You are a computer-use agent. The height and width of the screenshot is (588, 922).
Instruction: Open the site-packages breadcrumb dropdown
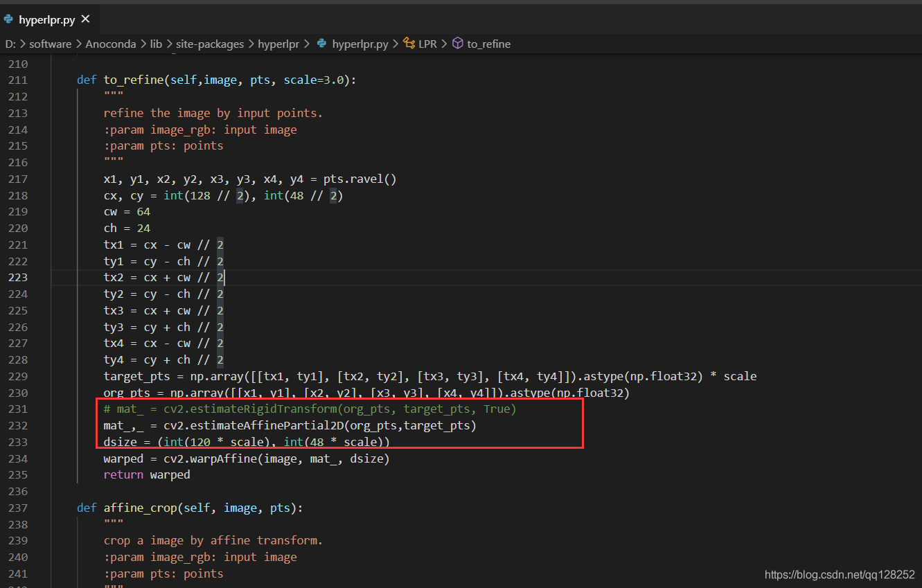(210, 44)
